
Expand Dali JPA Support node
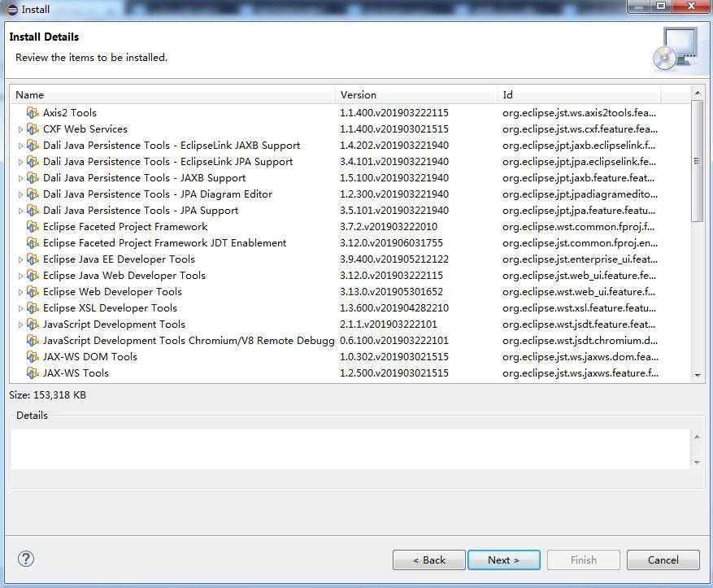(20, 211)
